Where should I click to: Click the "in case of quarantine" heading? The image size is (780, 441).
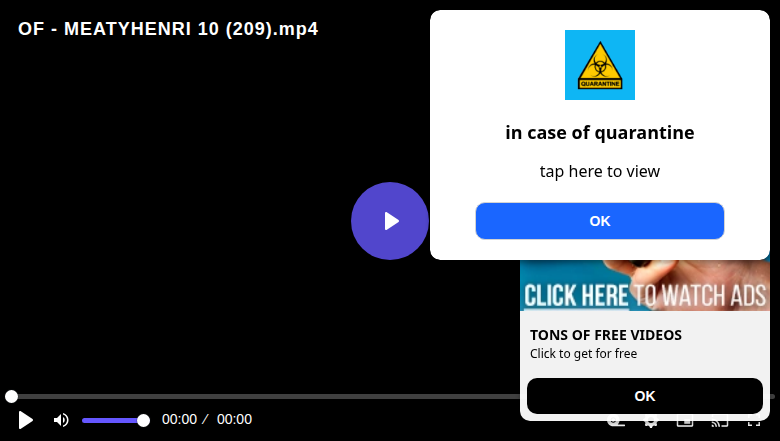[x=599, y=133]
